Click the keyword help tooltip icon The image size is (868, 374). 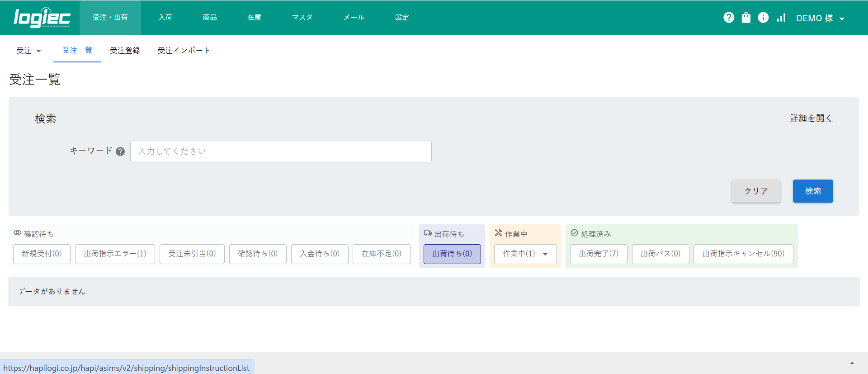120,151
